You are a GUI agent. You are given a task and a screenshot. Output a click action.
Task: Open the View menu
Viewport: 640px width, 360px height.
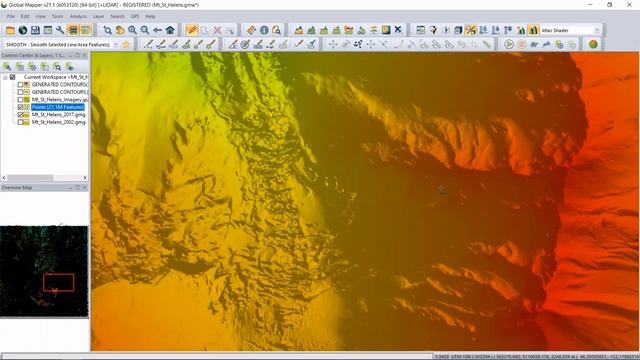pyautogui.click(x=40, y=16)
